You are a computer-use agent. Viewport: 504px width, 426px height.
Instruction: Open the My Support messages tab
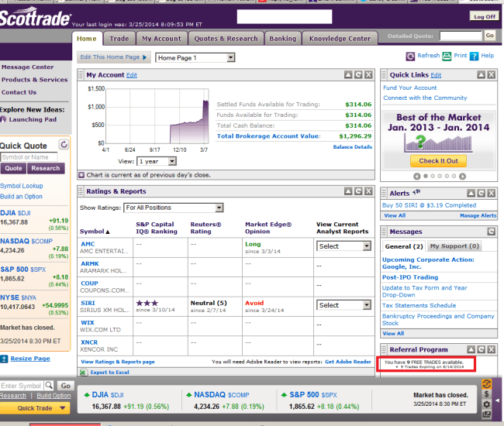(454, 246)
